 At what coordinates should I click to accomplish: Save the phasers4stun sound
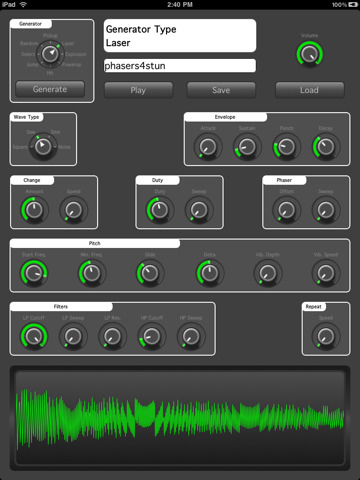[221, 90]
